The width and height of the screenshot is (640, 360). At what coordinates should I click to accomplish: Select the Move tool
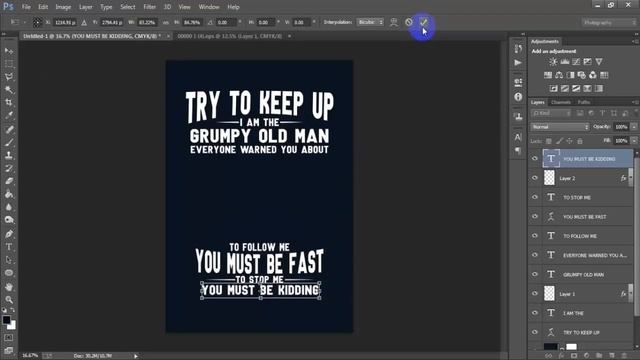(9, 51)
